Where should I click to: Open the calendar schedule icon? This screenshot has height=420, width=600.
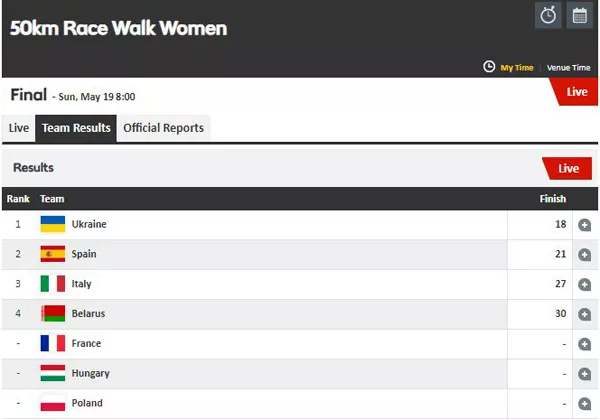[x=578, y=15]
